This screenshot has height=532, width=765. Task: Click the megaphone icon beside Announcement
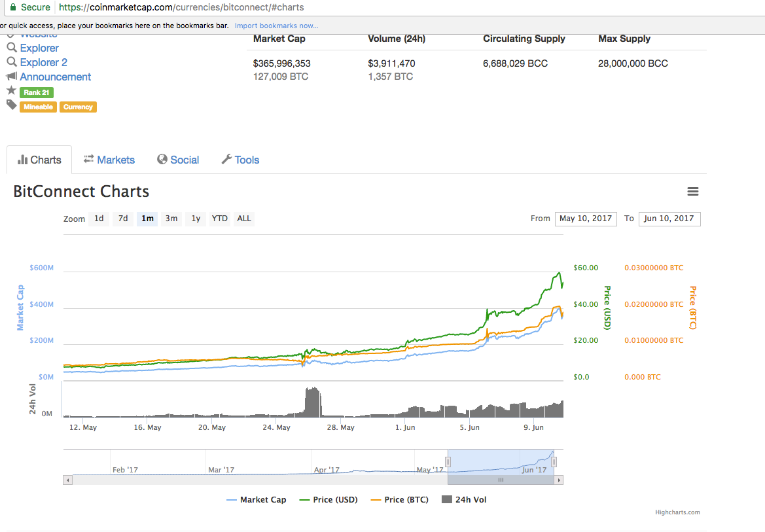(x=12, y=76)
